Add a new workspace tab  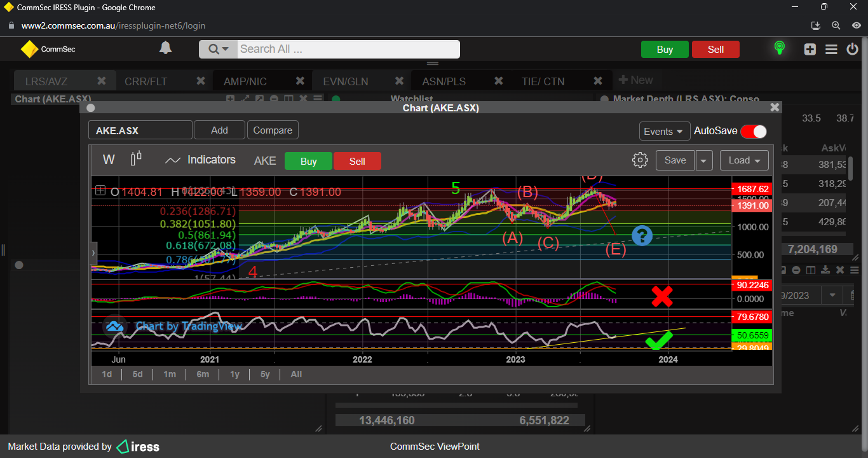(635, 80)
